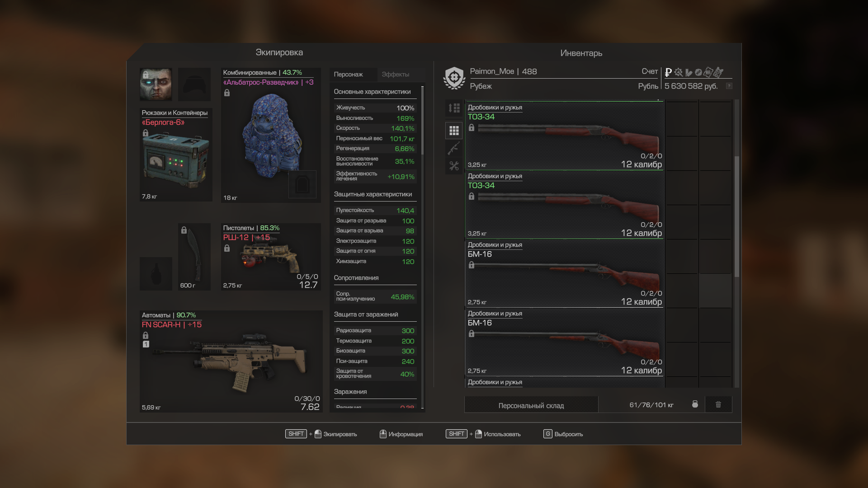Click the lock icon on Альбатрос-Разведчик armor
This screenshot has width=868, height=488.
227,93
